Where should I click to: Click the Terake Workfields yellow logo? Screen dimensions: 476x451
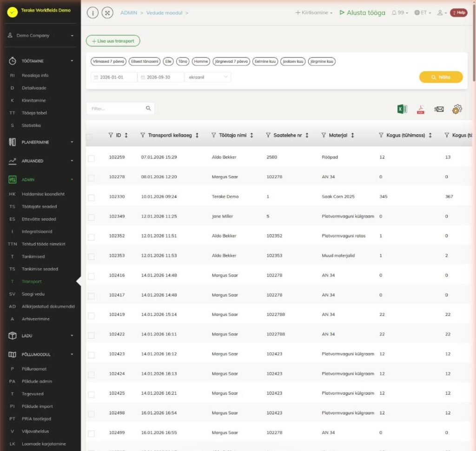point(13,12)
